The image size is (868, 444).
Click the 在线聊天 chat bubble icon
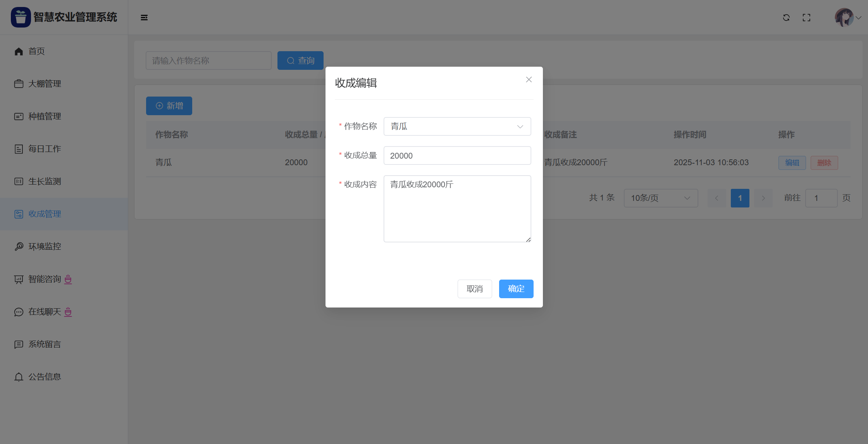click(19, 312)
